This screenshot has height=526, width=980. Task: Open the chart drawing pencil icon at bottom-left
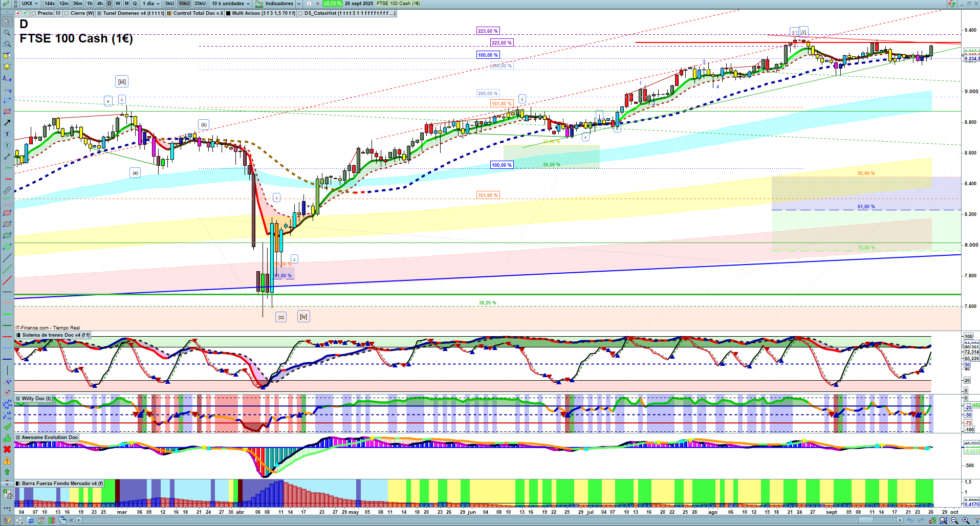tap(7, 520)
